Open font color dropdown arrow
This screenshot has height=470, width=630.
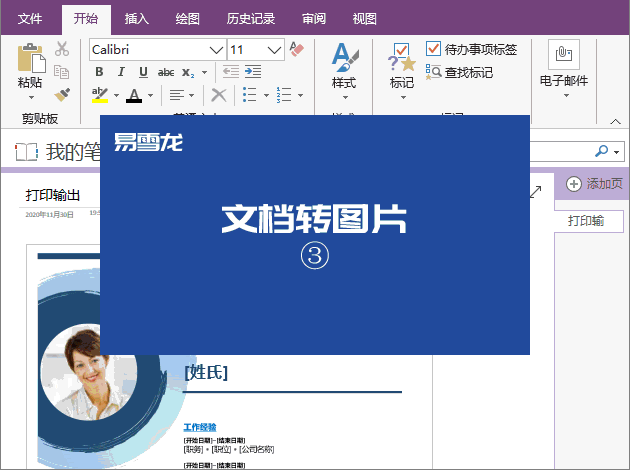150,96
